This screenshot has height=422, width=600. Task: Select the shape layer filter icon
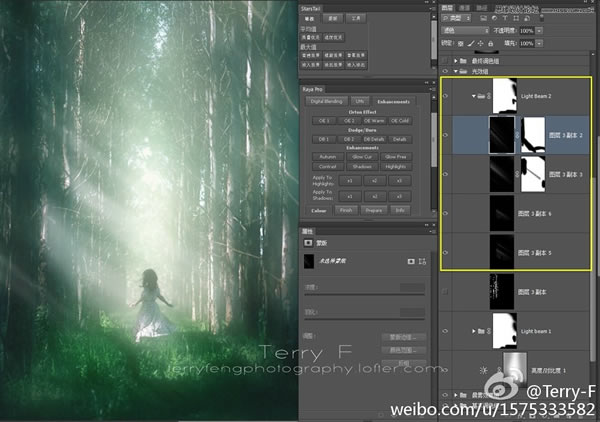[x=516, y=18]
